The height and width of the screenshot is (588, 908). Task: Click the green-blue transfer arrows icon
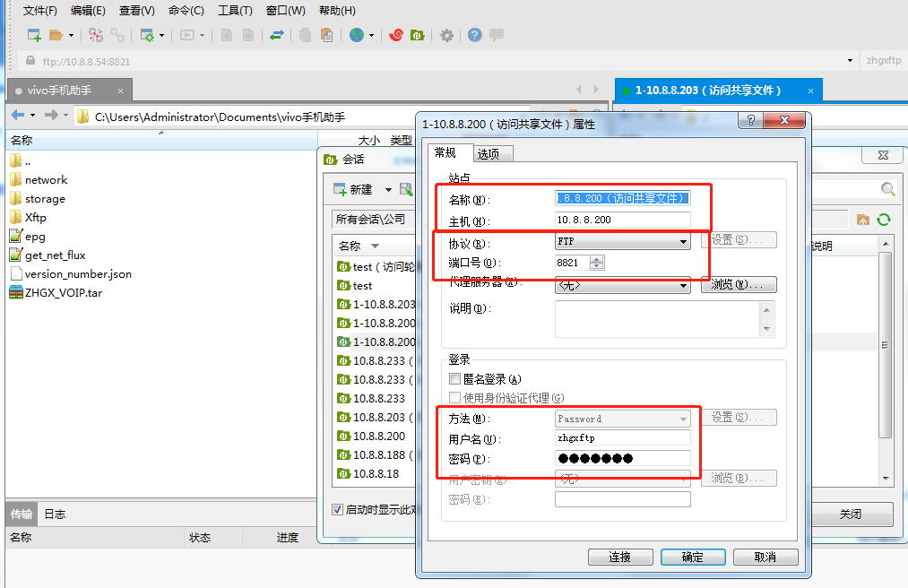(x=277, y=35)
